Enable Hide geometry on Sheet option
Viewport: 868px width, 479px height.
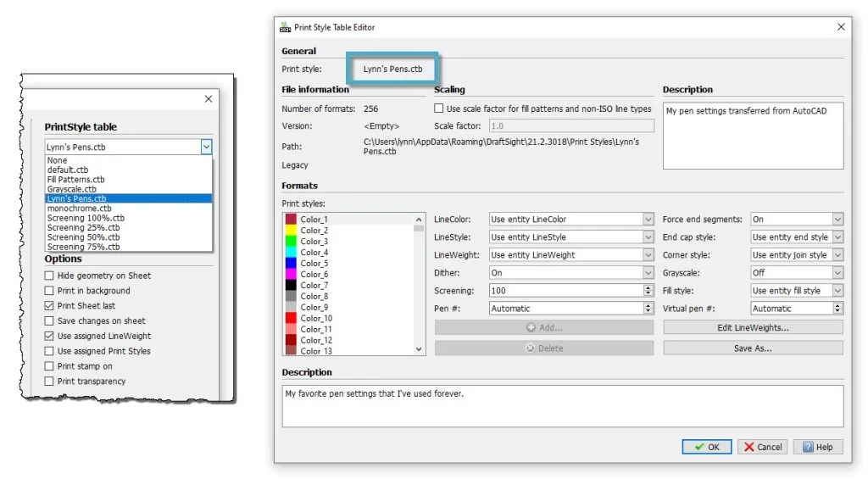[x=49, y=276]
